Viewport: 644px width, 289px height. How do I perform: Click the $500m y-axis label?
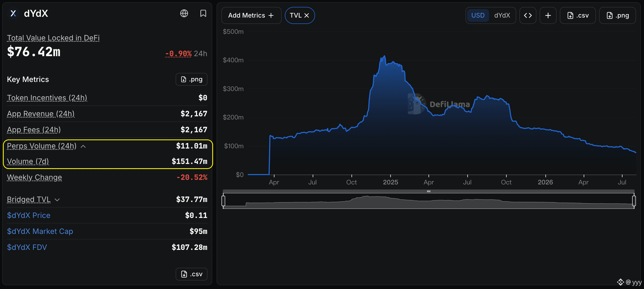pyautogui.click(x=233, y=32)
